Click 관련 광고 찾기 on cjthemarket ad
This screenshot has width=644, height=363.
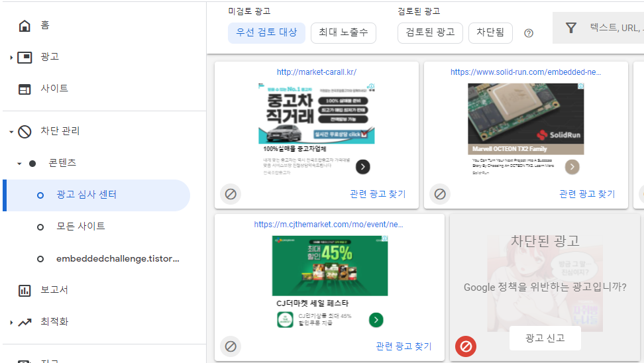403,346
